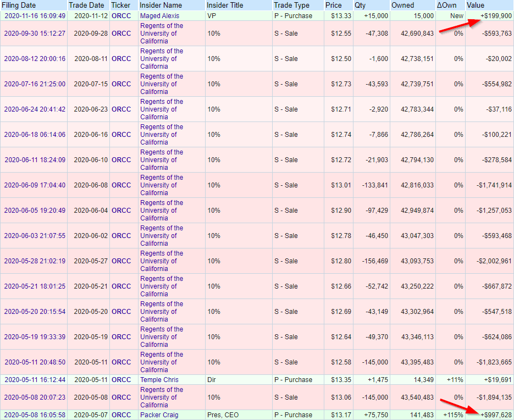The height and width of the screenshot is (420, 514).
Task: Open Packer Craig insider link
Action: pyautogui.click(x=159, y=415)
